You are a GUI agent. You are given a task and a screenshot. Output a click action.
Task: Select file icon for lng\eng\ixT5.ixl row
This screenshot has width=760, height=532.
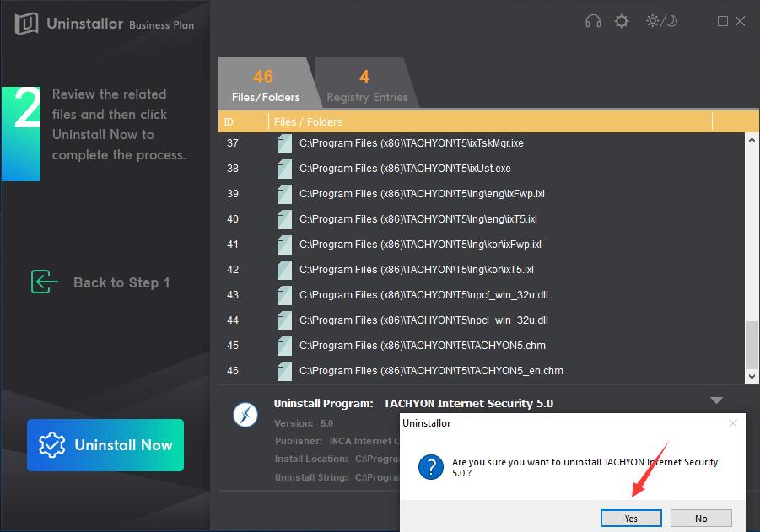(x=284, y=219)
